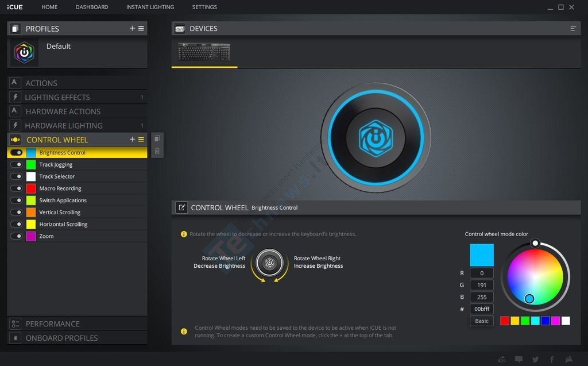Open the Twitter icon in the status bar
Image resolution: width=588 pixels, height=366 pixels.
coord(536,359)
